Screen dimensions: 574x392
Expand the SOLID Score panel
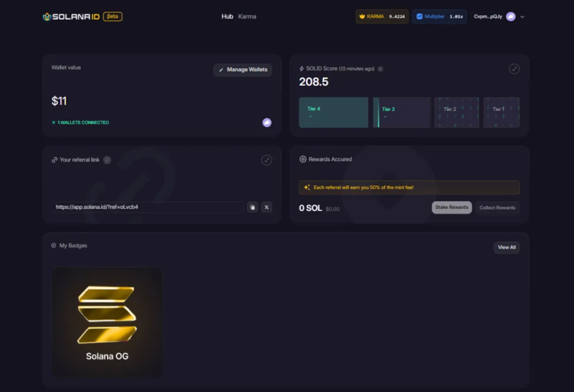pyautogui.click(x=514, y=69)
